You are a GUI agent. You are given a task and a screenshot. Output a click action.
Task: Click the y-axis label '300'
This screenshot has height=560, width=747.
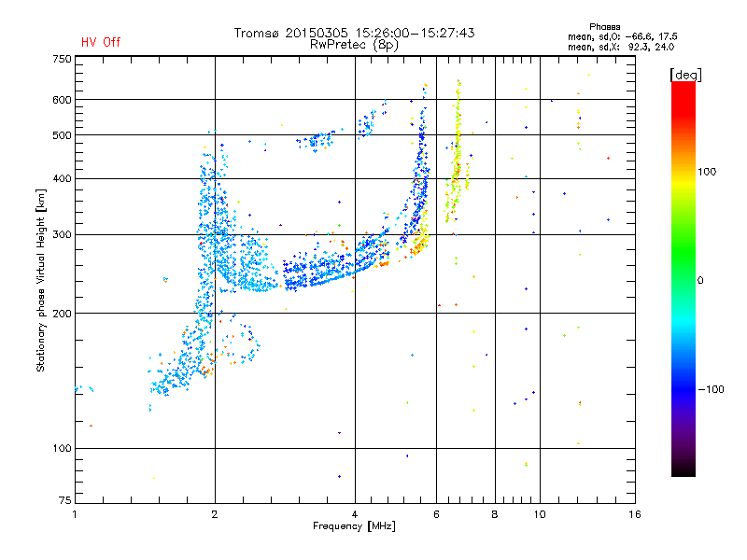point(62,234)
